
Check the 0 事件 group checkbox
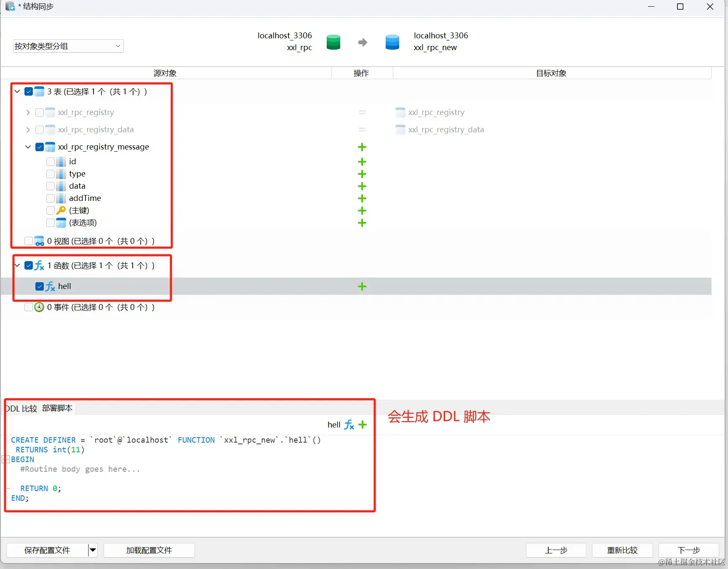(x=29, y=307)
